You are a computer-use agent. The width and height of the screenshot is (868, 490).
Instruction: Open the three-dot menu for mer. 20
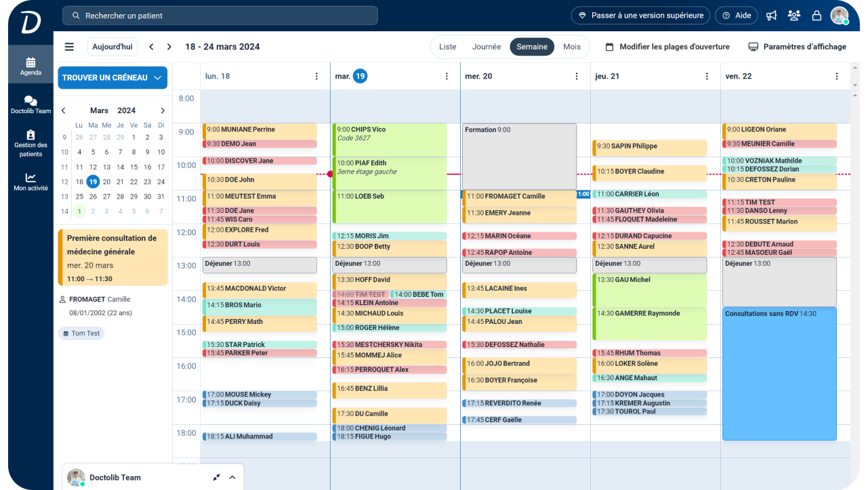click(577, 76)
